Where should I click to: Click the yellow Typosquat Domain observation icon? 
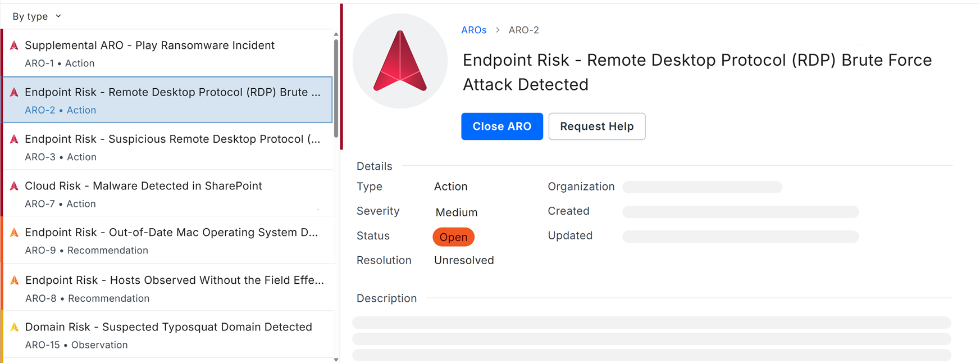(x=15, y=326)
